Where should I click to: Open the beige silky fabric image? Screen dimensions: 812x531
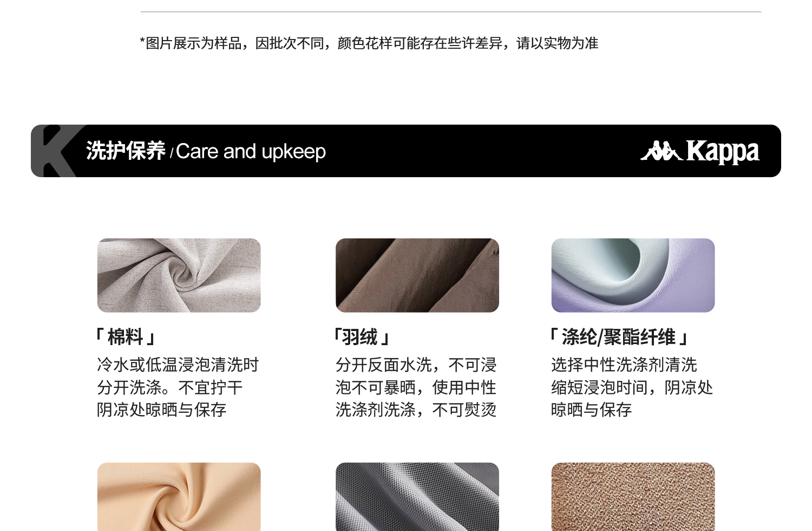(x=179, y=497)
